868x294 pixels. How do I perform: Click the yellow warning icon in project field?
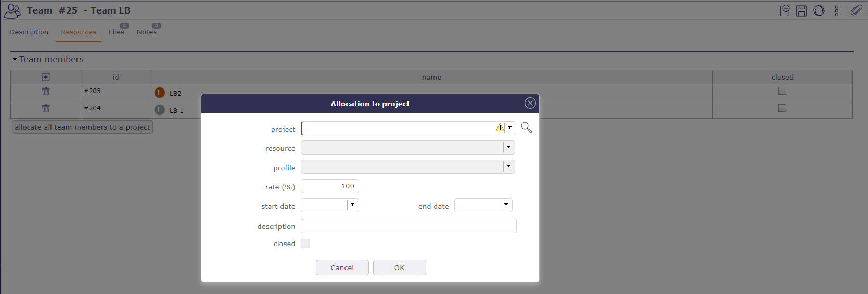pyautogui.click(x=500, y=127)
